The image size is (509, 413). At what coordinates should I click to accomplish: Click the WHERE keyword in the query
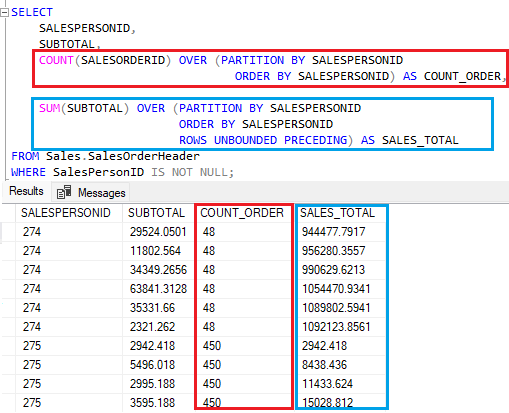28,172
